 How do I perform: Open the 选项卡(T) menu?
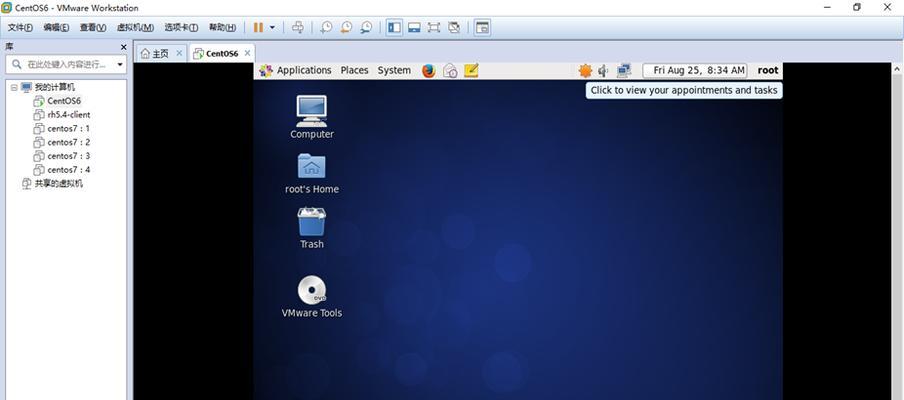pyautogui.click(x=181, y=27)
